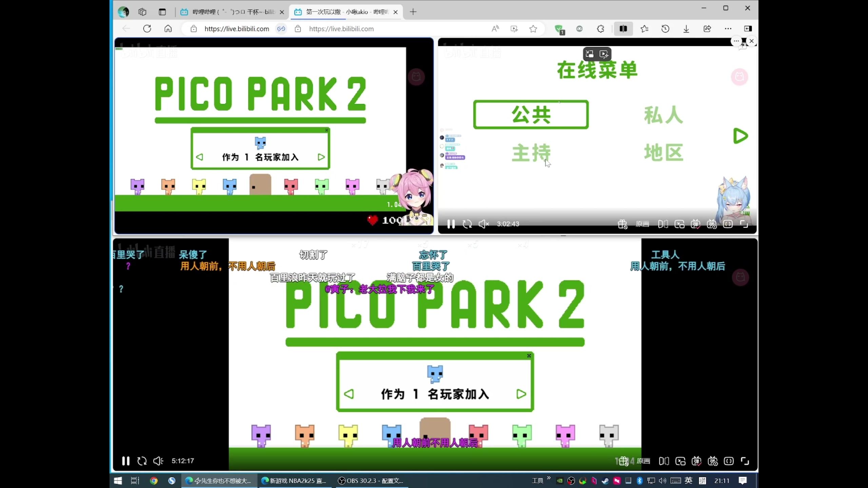Toggle danmaku display in top-right player
The width and height of the screenshot is (868, 488).
696,224
